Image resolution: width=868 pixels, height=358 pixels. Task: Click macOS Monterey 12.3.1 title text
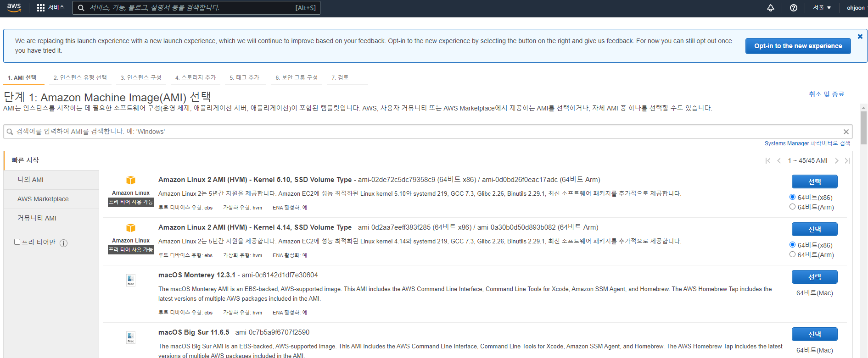[197, 275]
